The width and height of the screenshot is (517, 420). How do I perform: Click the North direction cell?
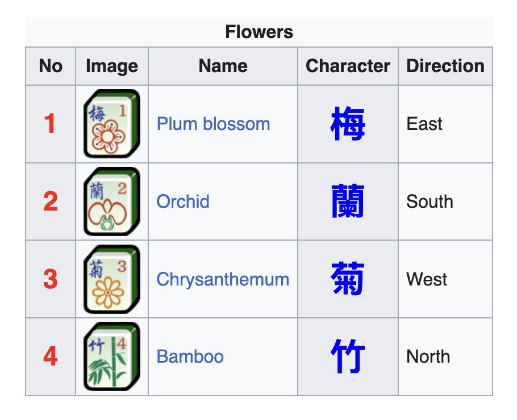coord(428,356)
